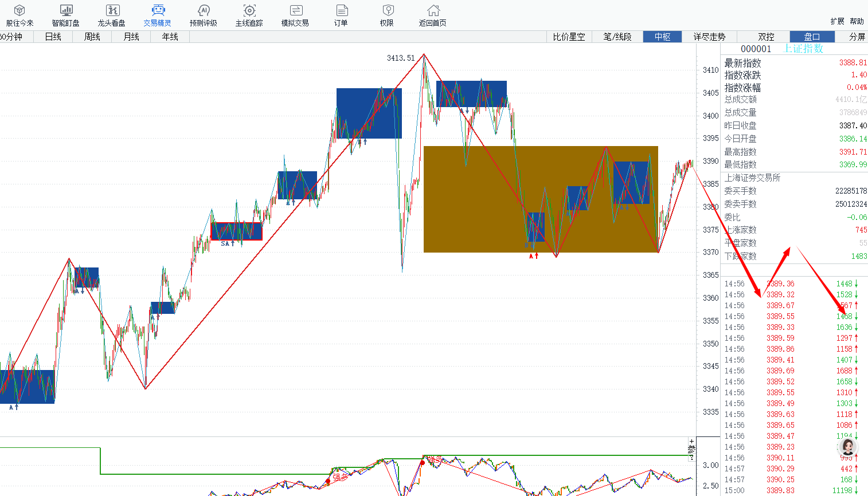Open 预测评级 AI rating
Image resolution: width=868 pixels, height=496 pixels.
tap(204, 15)
